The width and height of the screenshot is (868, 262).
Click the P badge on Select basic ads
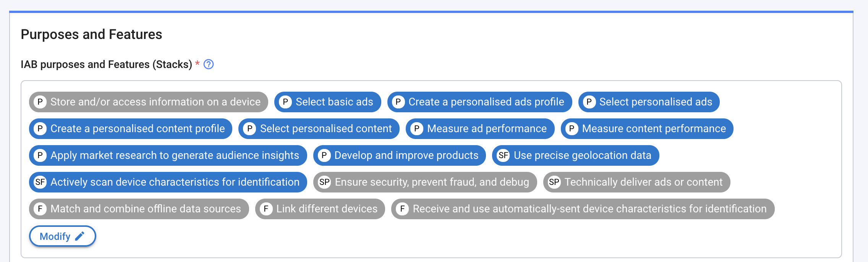tap(285, 102)
